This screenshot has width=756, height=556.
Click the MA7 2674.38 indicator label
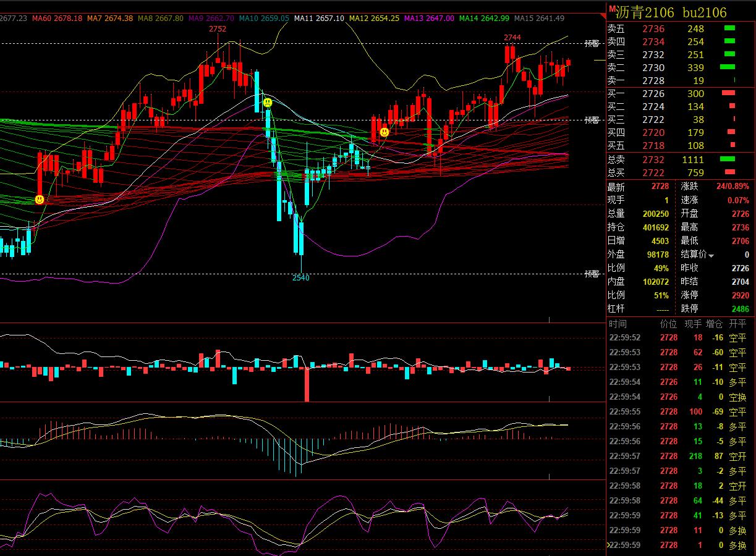[x=110, y=19]
